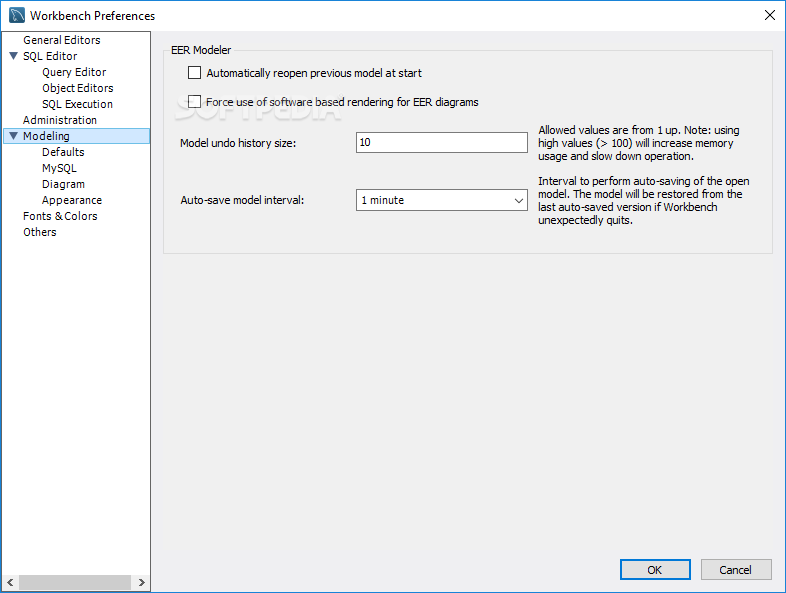Select Others in the preferences tree
Screen dimensions: 786x593
point(40,232)
